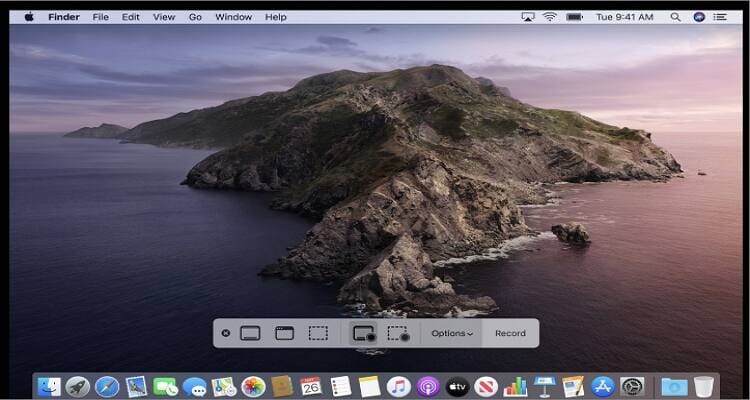Close the screenshot toolbar
750x400 pixels.
click(226, 333)
